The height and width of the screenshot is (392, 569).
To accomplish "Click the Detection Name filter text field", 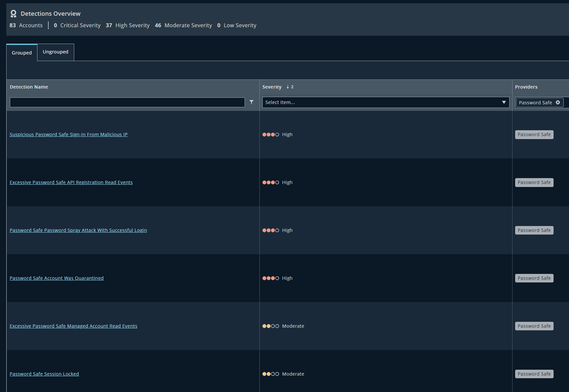I will coord(127,102).
